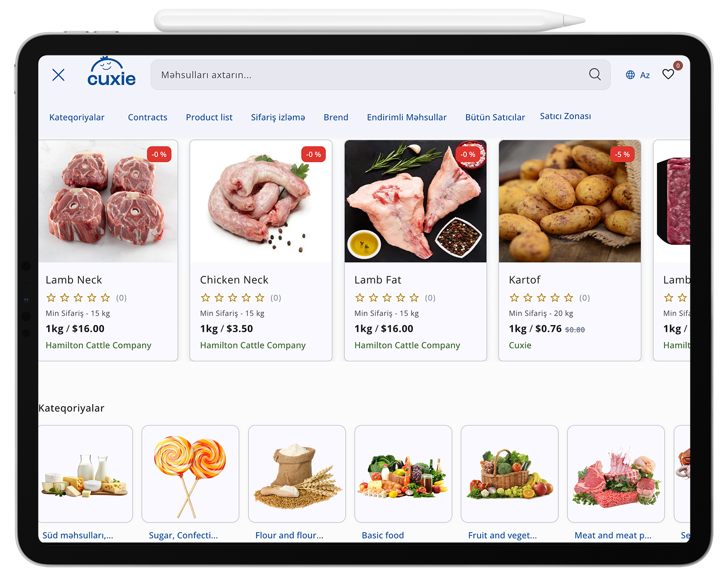Click the first star on Lamb Neck
Screen dimensions: 728x576
point(51,298)
